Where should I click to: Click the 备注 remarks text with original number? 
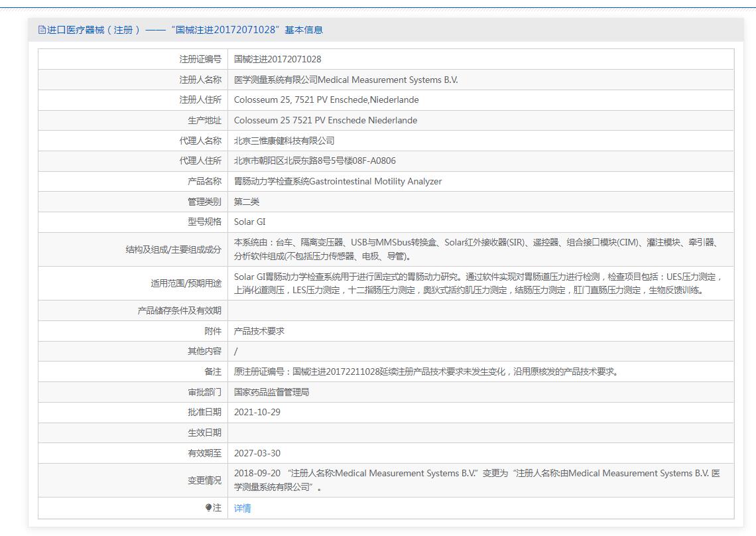tap(426, 371)
